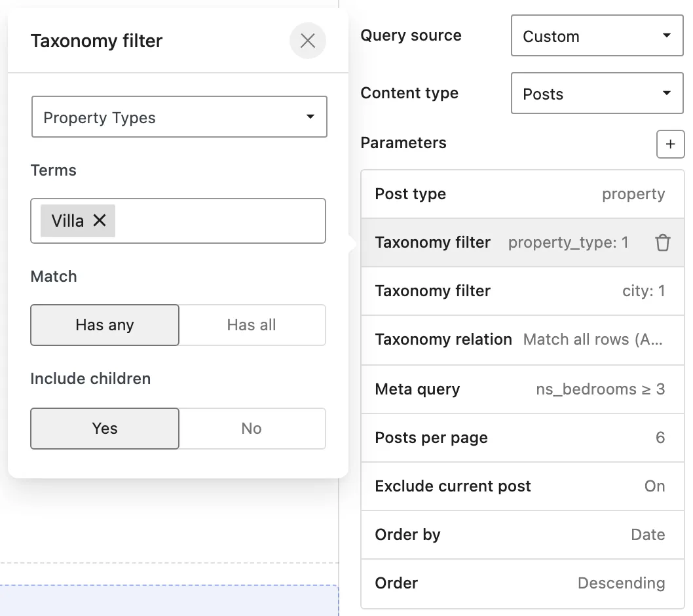Viewport: 693px width, 616px height.
Task: Open the Order Descending parameter
Action: point(523,584)
